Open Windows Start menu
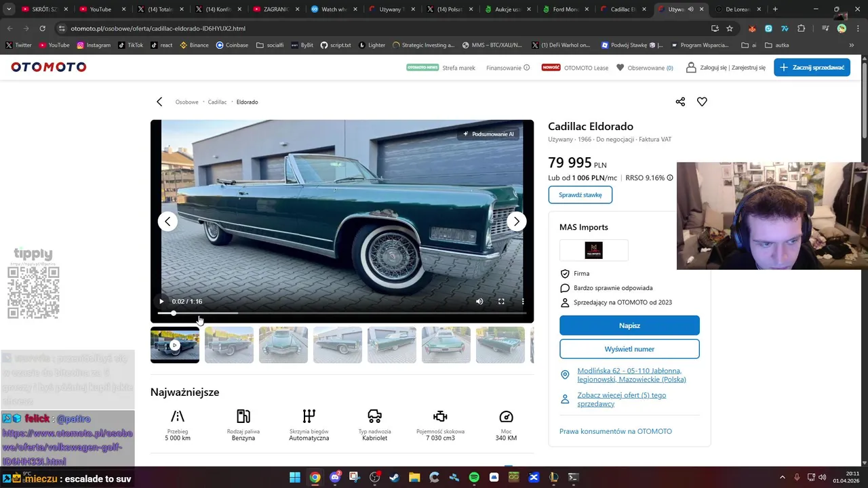 coord(295,477)
